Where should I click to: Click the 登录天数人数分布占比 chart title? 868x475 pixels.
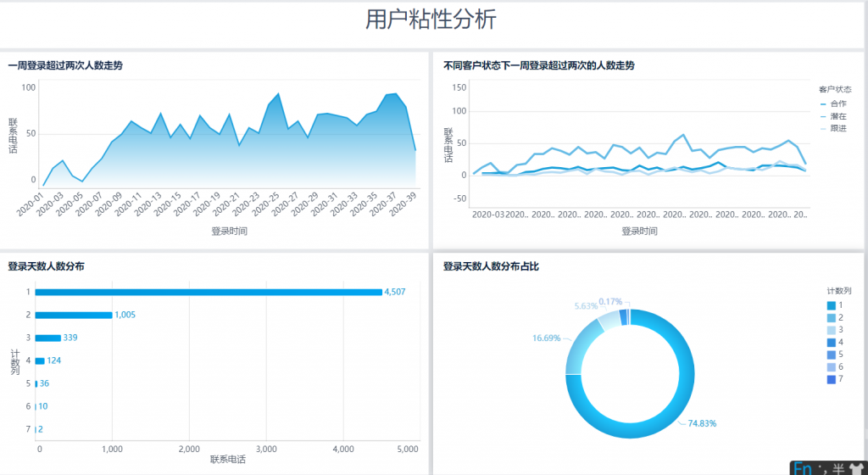491,266
